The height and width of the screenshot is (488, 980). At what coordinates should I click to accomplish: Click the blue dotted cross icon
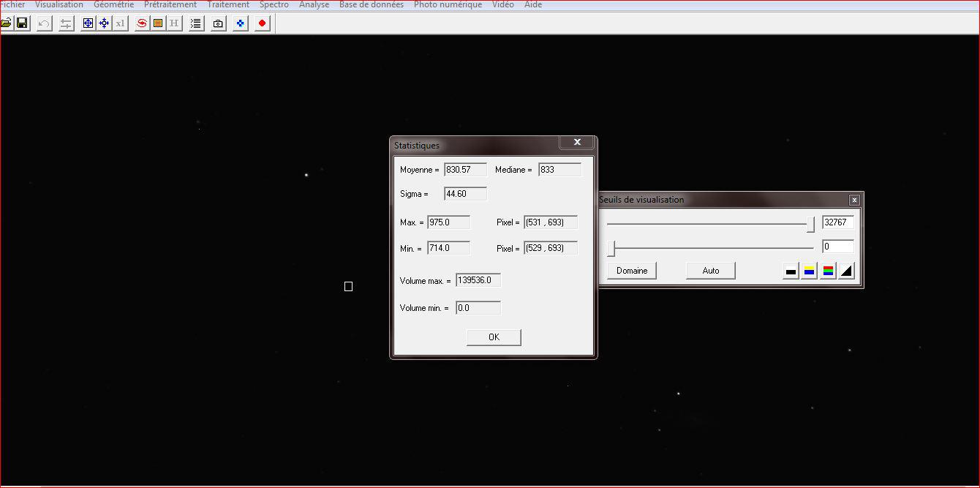[241, 23]
